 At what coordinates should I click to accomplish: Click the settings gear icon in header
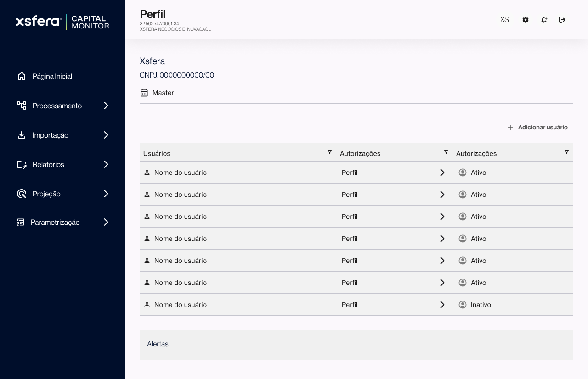[526, 20]
